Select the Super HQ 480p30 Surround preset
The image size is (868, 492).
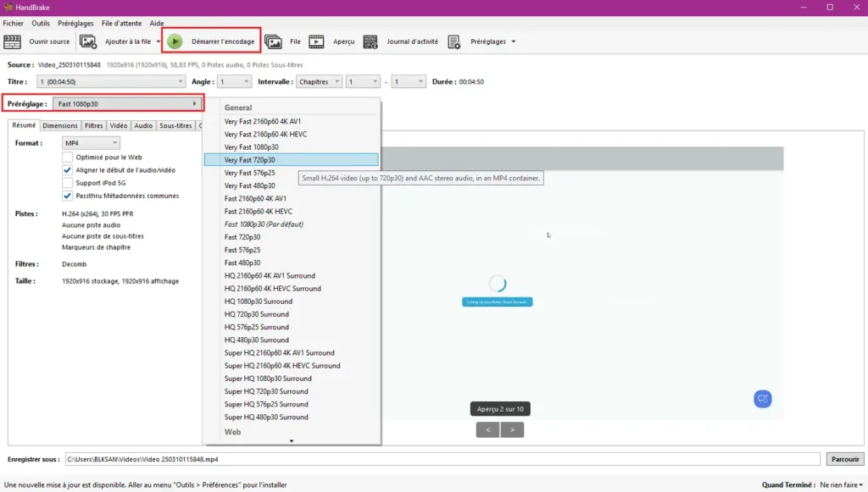coord(292,417)
